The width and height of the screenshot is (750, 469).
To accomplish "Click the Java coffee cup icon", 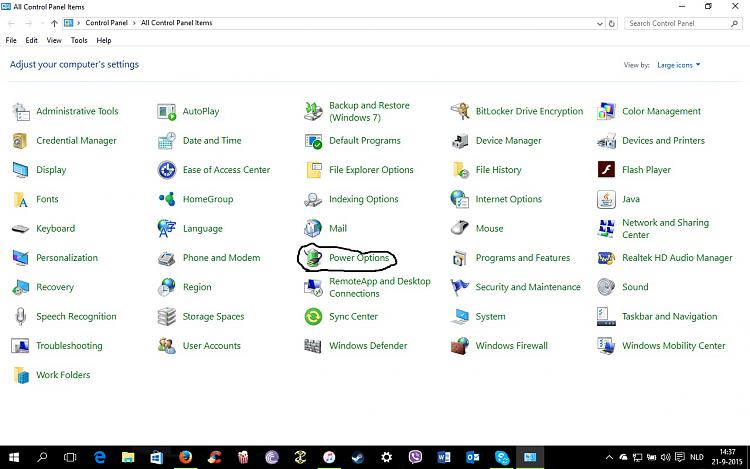I will click(606, 199).
